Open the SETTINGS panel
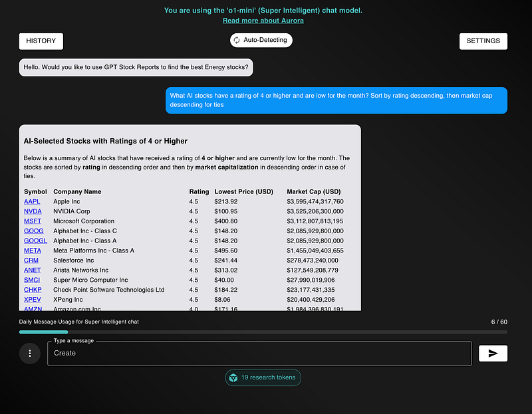Image resolution: width=532 pixels, height=414 pixels. coord(483,41)
